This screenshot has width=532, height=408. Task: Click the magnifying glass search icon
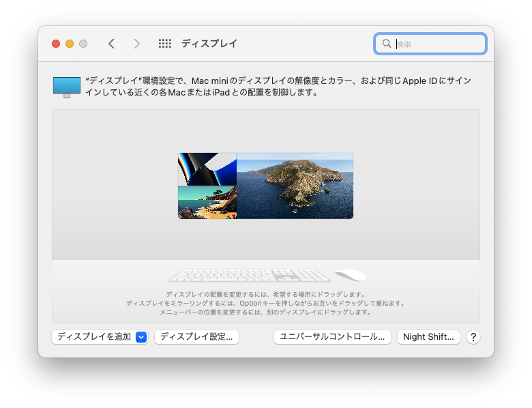tap(387, 44)
